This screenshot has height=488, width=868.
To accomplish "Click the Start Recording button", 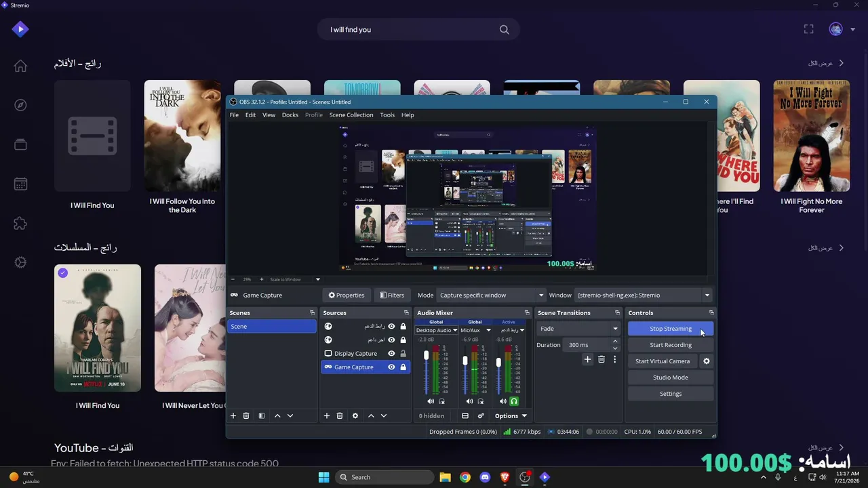I will [x=671, y=345].
